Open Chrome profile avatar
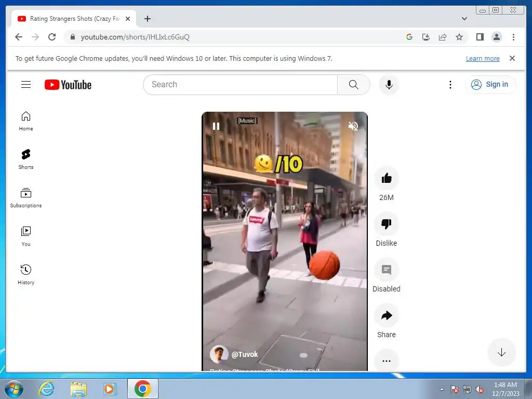532x399 pixels. 496,37
